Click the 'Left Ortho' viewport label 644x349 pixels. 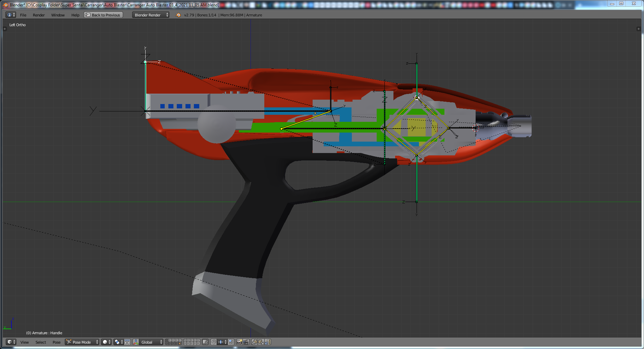click(17, 25)
